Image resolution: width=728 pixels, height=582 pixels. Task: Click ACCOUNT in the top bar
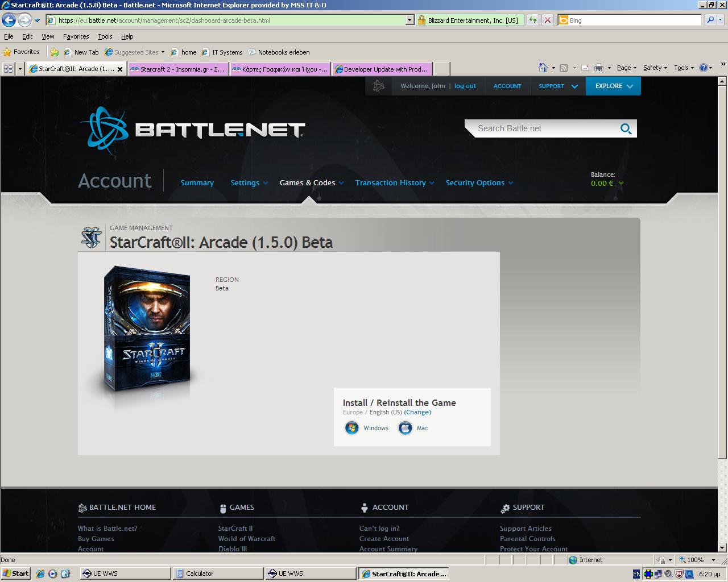pos(507,86)
